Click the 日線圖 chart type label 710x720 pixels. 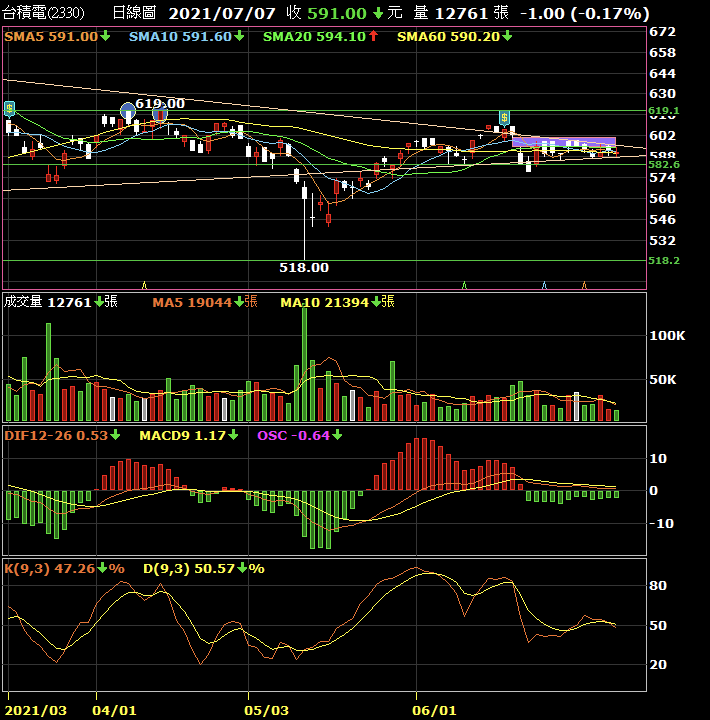coord(134,13)
